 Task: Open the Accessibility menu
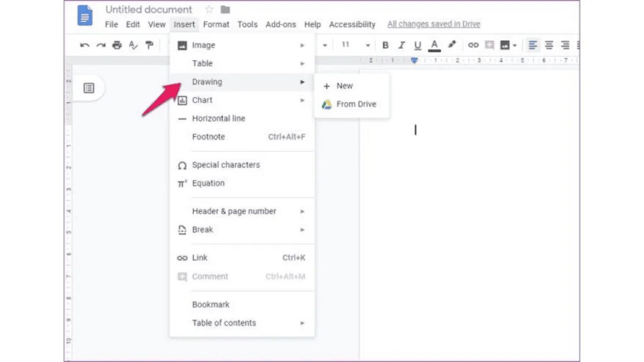tap(352, 25)
